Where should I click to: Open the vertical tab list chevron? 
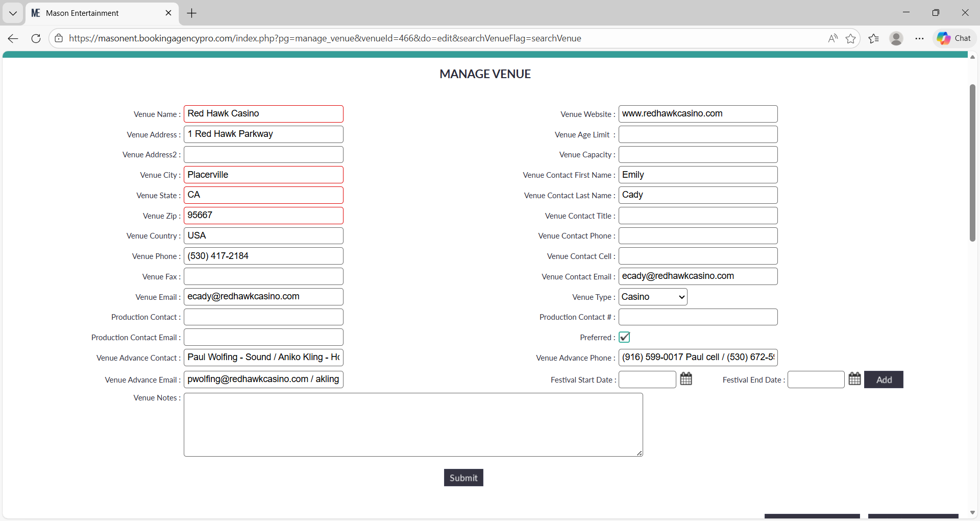tap(12, 13)
